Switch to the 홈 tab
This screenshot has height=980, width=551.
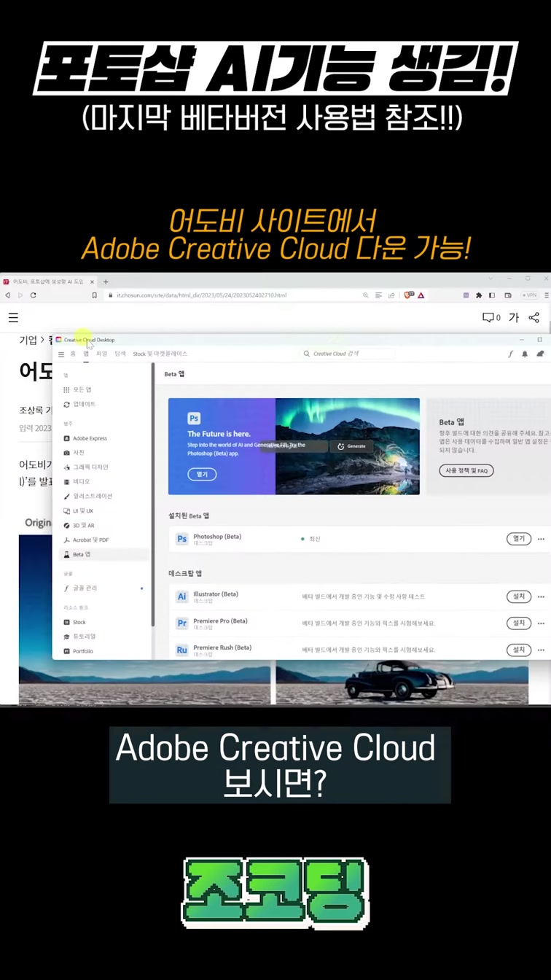coord(73,354)
